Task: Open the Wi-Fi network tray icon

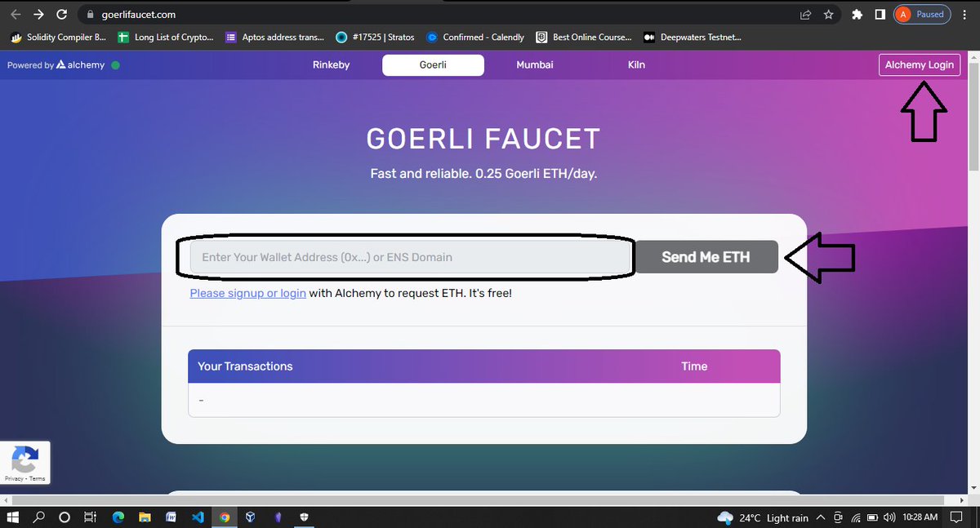Action: click(x=856, y=517)
